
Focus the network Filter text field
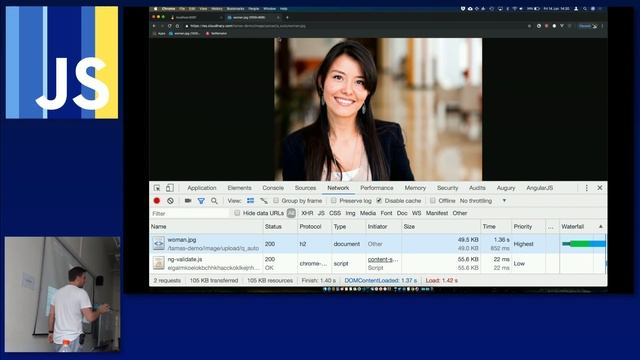point(190,213)
